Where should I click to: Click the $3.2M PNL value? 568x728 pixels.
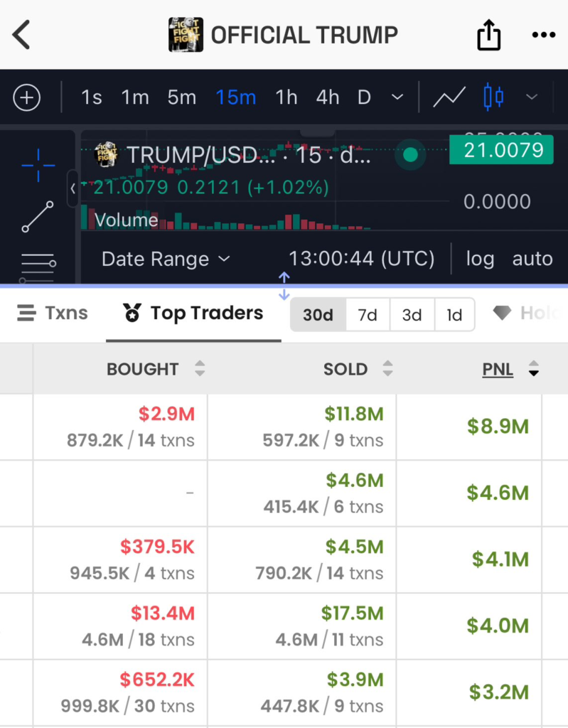click(499, 692)
